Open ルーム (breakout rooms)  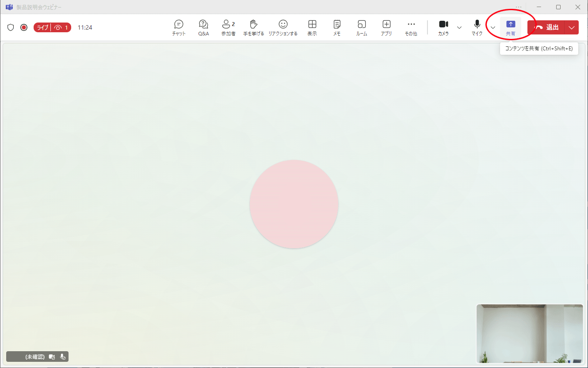362,27
